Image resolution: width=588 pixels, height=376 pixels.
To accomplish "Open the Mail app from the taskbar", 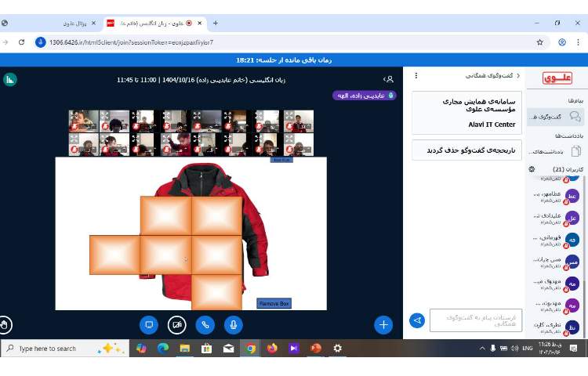I will [228, 349].
